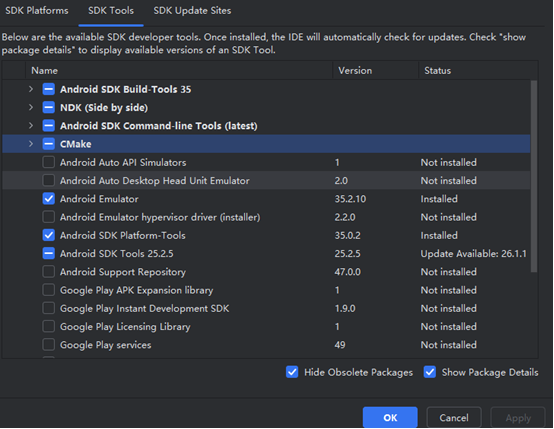
Task: Check Android Auto API Simulators
Action: pyautogui.click(x=48, y=162)
